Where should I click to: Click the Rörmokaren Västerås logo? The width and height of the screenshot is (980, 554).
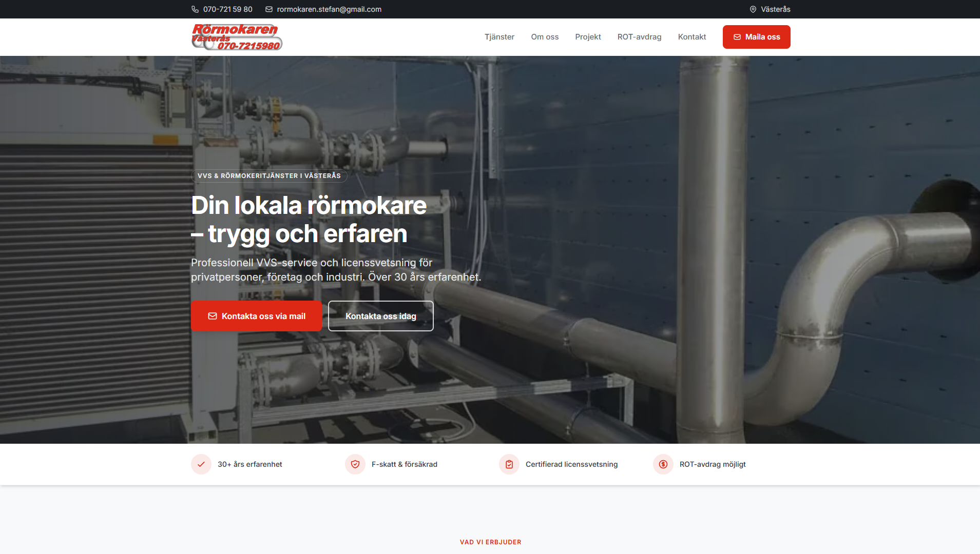(x=237, y=36)
